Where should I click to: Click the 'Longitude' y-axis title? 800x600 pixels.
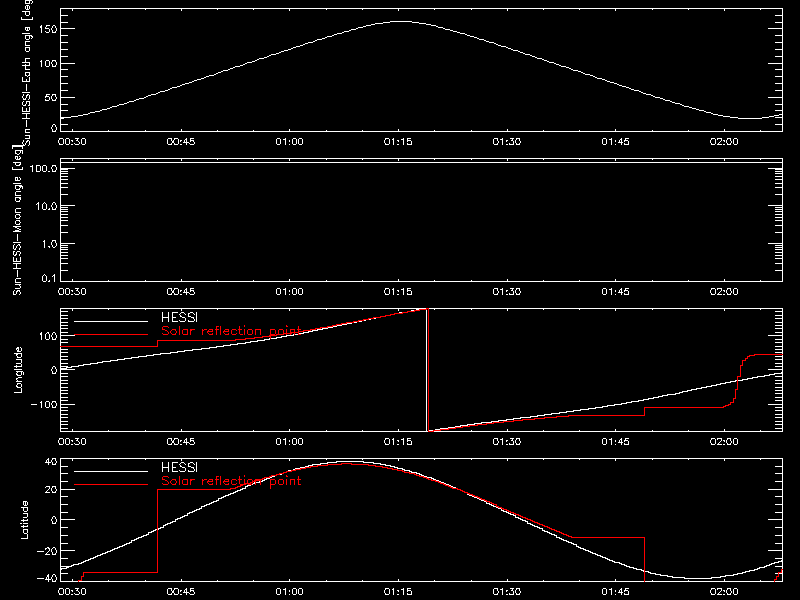pos(18,370)
